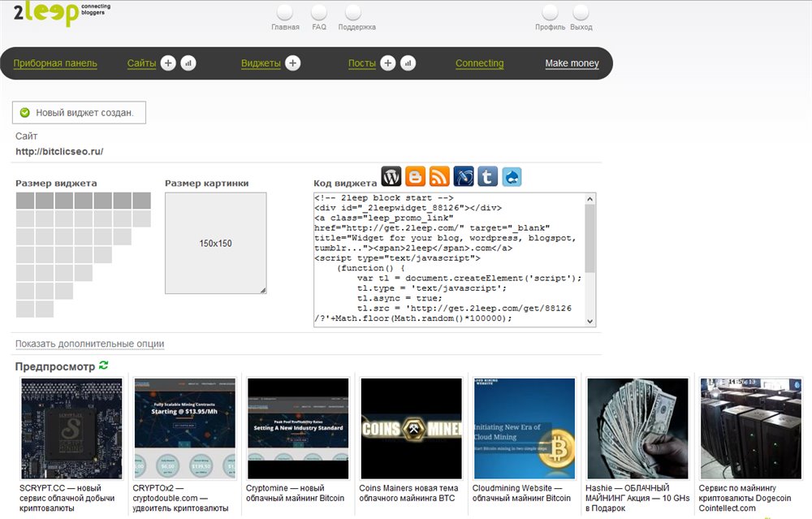Image resolution: width=812 pixels, height=519 pixels.
Task: Open the Make money link
Action: [x=572, y=63]
